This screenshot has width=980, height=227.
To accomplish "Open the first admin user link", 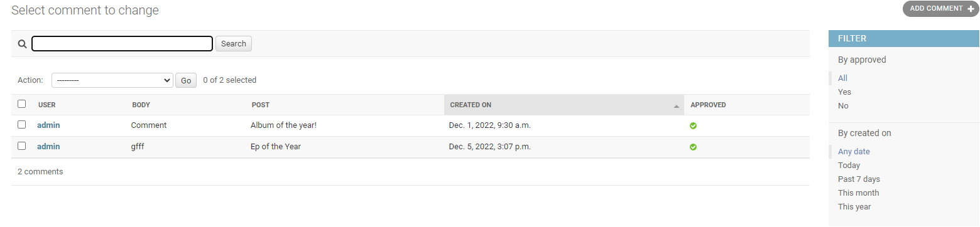I will pos(48,125).
